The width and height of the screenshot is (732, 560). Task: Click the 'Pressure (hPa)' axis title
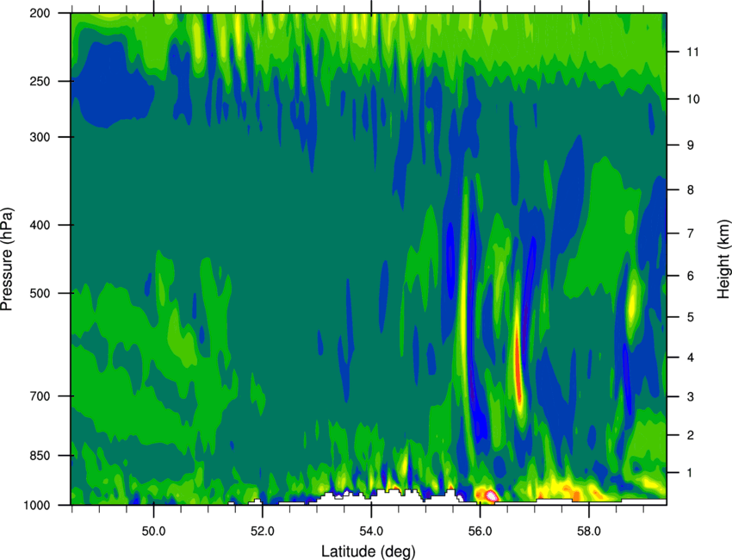[7, 259]
